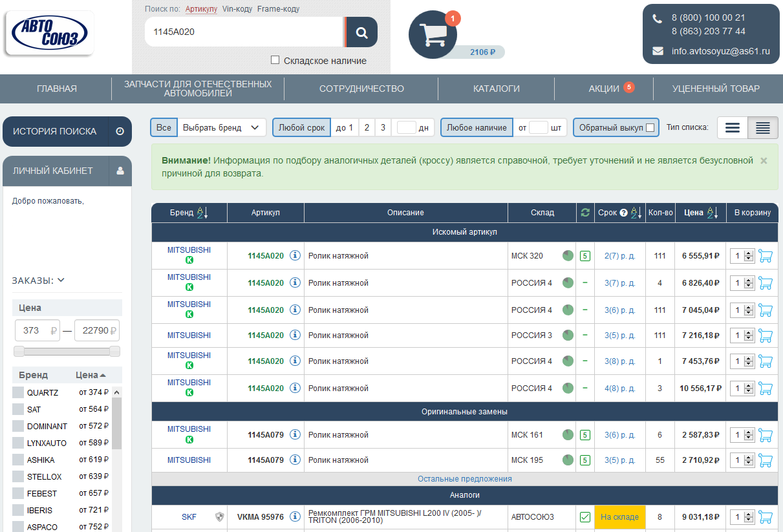Add SKF VKMA 95976 to cart

pyautogui.click(x=766, y=517)
